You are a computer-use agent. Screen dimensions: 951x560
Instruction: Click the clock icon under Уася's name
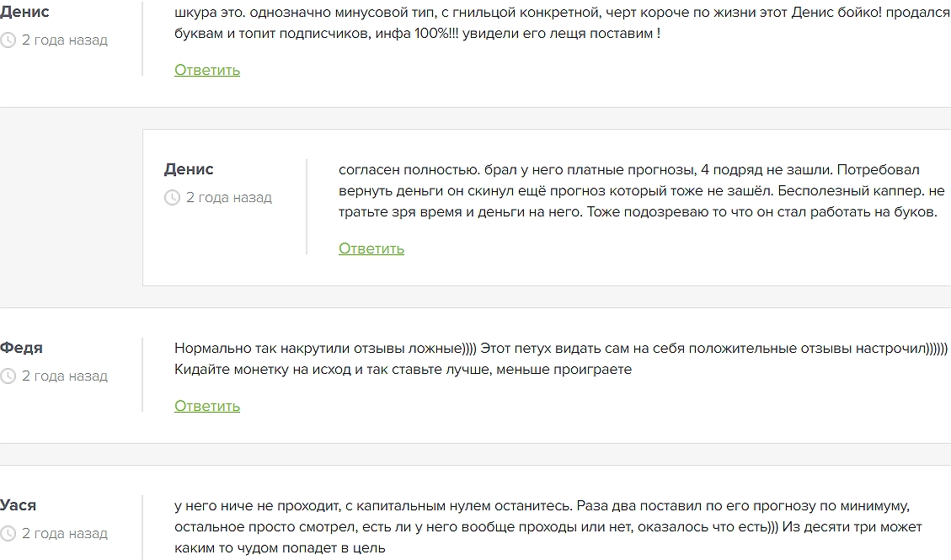click(x=8, y=534)
